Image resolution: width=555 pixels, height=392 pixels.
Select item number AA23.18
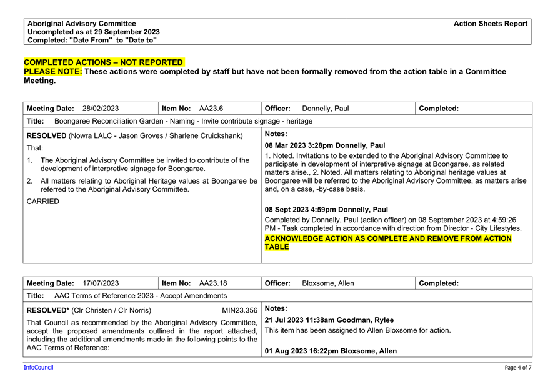(212, 283)
